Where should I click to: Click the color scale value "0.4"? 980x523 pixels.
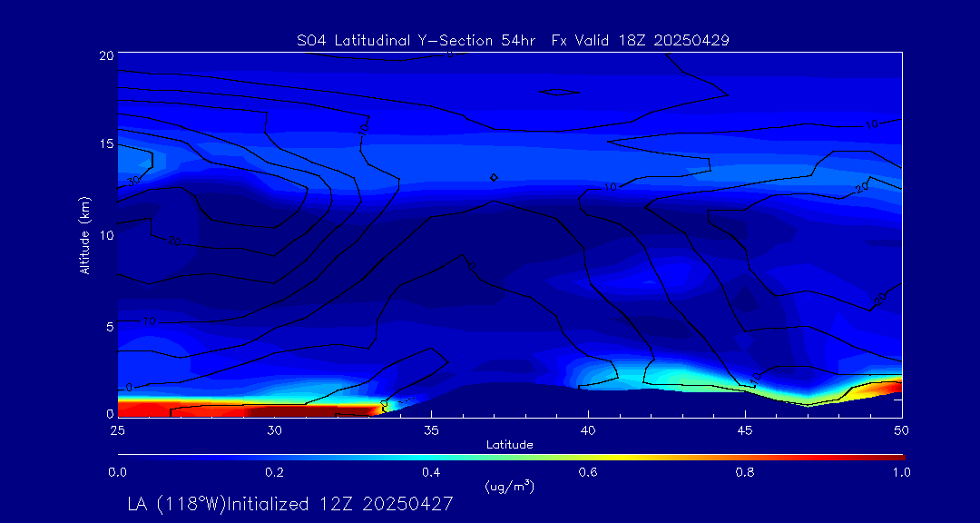pos(431,472)
